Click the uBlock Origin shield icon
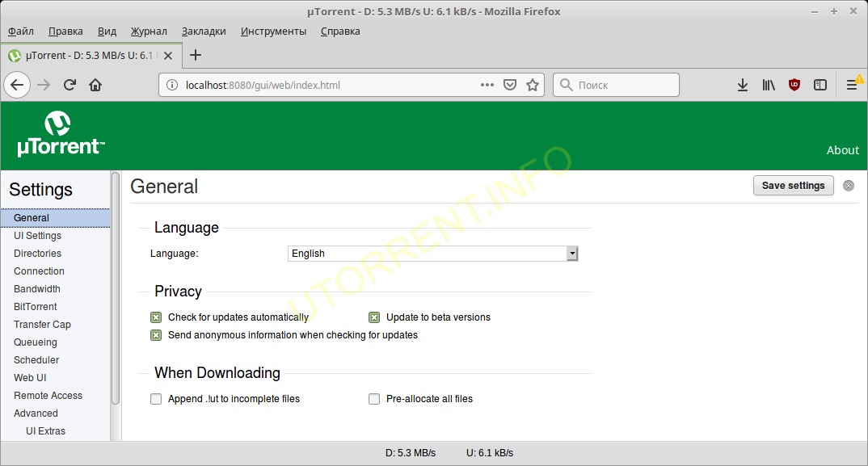This screenshot has width=868, height=466. 794,85
